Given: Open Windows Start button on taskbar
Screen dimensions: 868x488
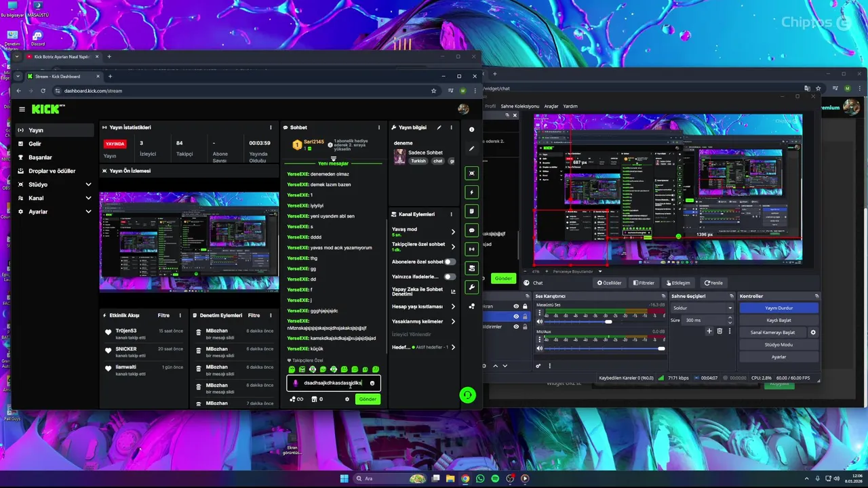Looking at the screenshot, I should (344, 479).
